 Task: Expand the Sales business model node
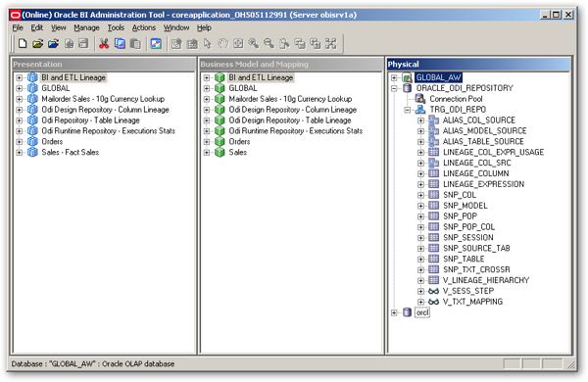tap(207, 153)
